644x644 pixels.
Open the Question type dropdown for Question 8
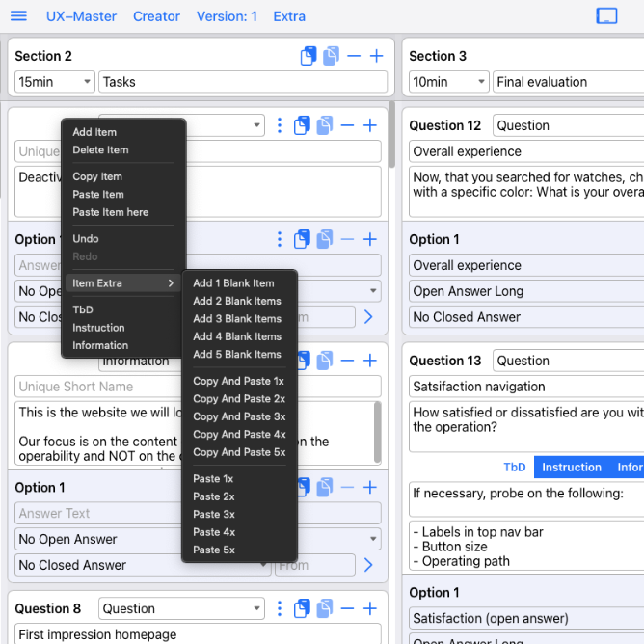click(x=181, y=608)
